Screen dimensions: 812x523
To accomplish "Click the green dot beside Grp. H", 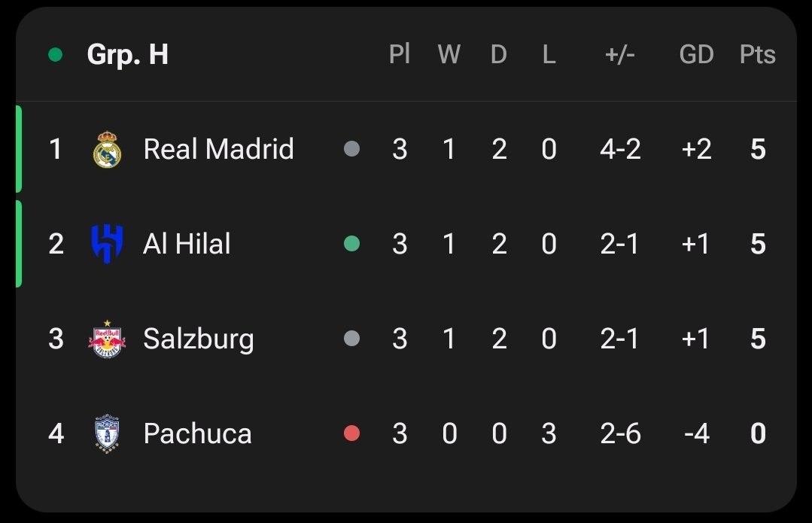I will point(56,54).
